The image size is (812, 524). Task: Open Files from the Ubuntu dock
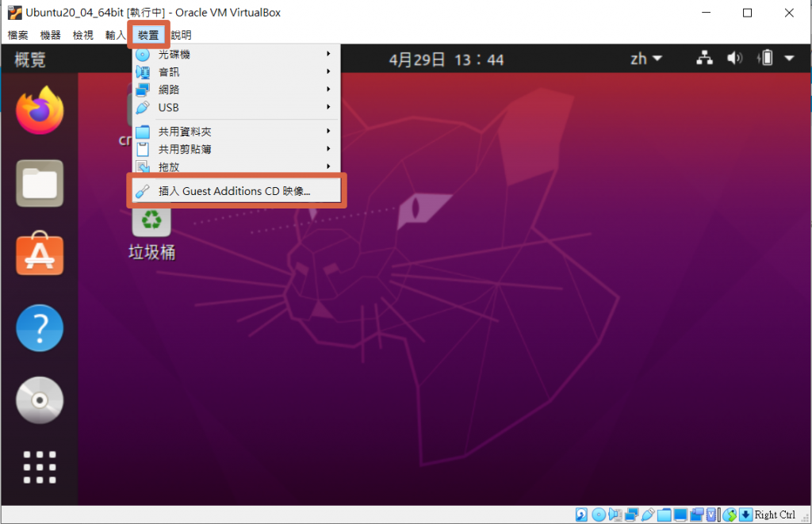coord(40,183)
